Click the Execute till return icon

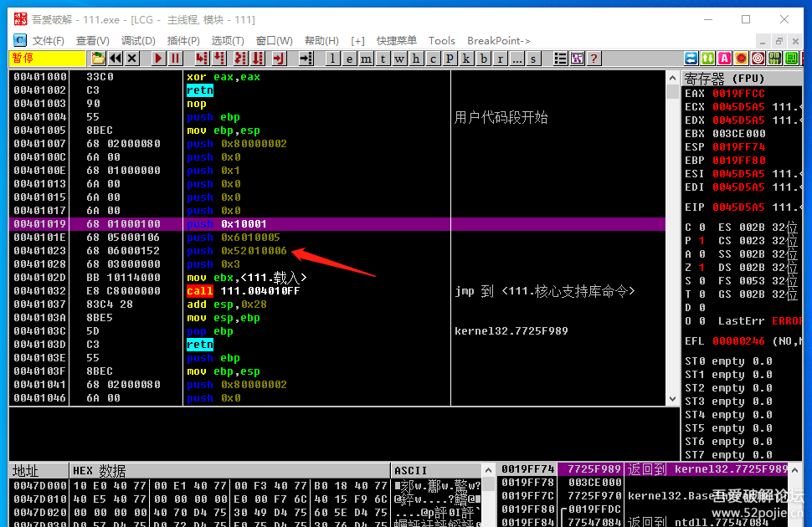(x=279, y=59)
